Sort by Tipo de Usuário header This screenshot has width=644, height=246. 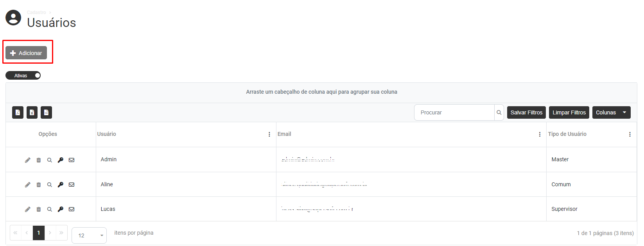567,134
